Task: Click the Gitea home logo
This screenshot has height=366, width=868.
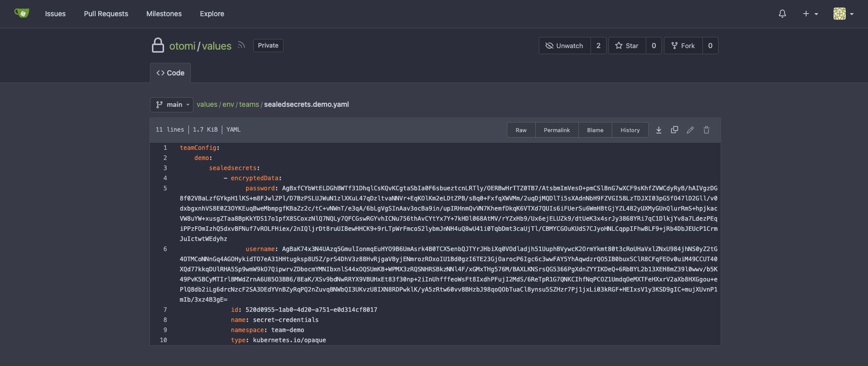Action: click(x=22, y=13)
